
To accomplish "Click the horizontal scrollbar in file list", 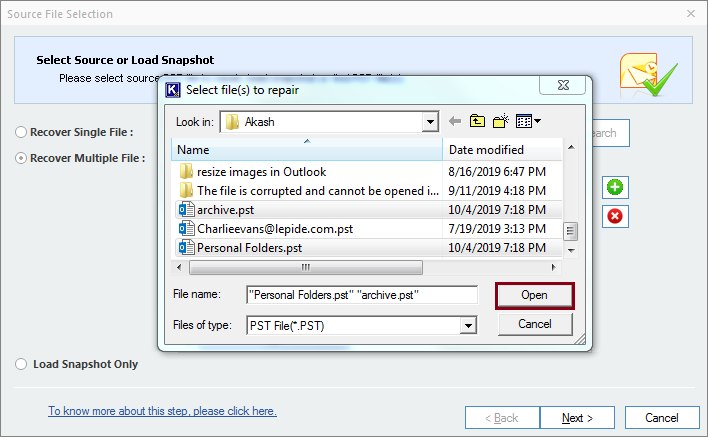I will point(306,268).
